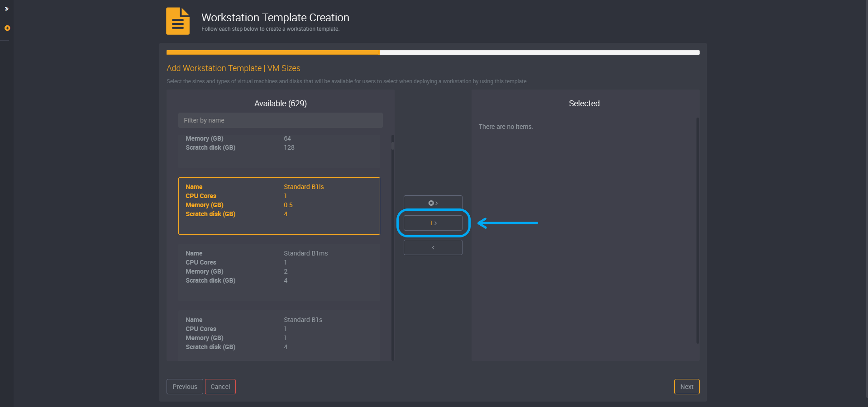Click 'Add Workstation Template | VM Sizes' heading
The width and height of the screenshot is (868, 407).
[234, 68]
